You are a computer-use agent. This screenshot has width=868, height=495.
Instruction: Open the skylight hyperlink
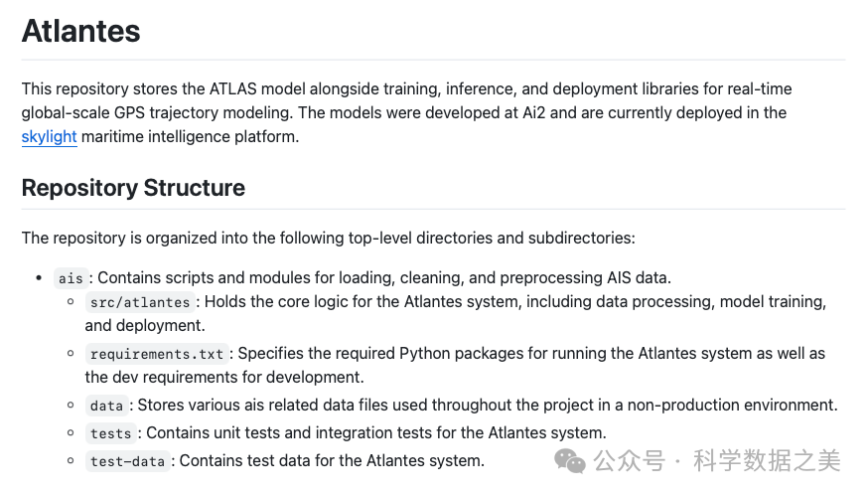[49, 137]
